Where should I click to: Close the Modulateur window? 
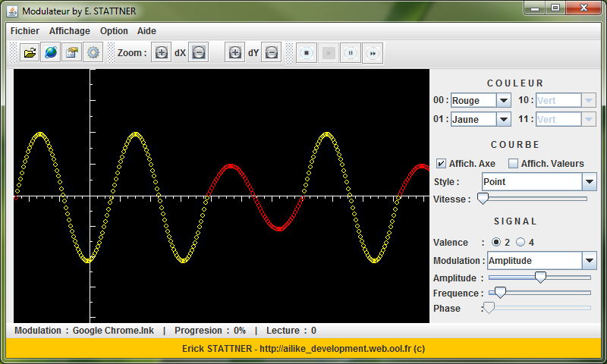pyautogui.click(x=583, y=8)
